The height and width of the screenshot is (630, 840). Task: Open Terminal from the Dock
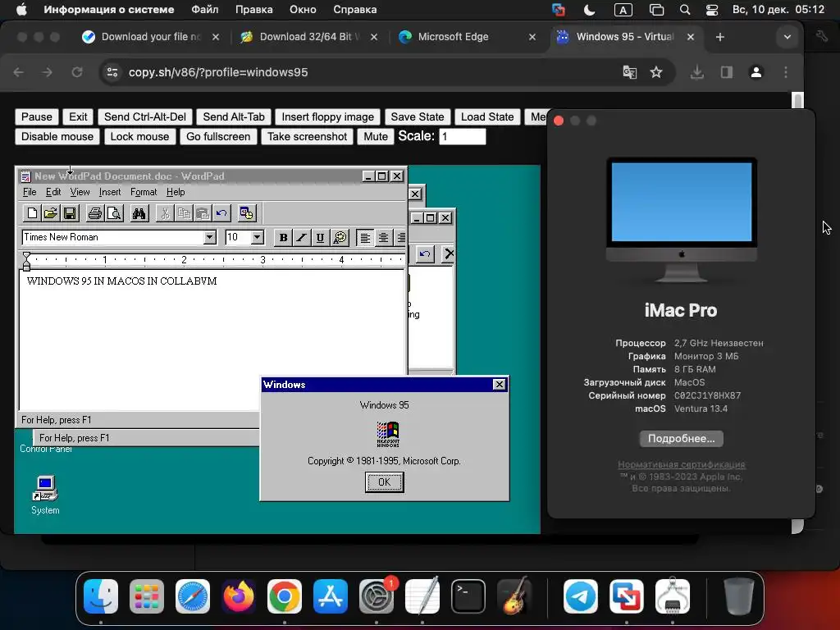click(468, 596)
